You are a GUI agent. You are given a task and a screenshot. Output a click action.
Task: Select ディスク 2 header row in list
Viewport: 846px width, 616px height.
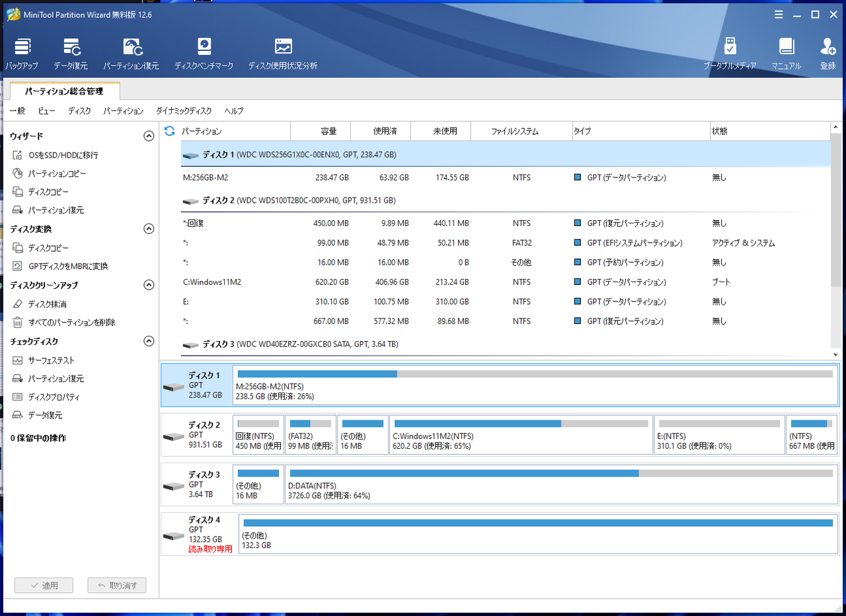(x=506, y=200)
